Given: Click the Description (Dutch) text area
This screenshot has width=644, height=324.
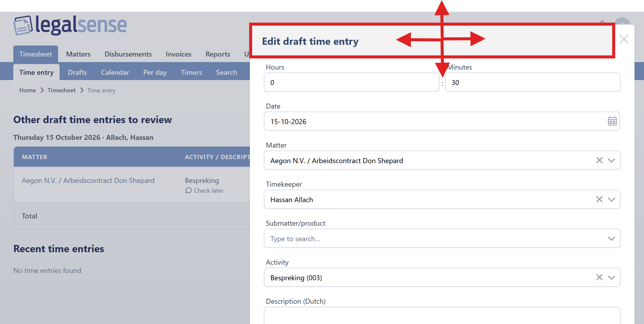Looking at the screenshot, I should [442, 316].
